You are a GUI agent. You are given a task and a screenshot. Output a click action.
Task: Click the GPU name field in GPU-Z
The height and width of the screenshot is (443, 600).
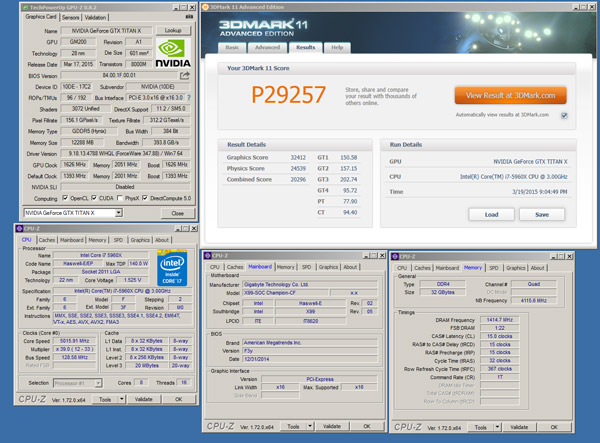click(106, 31)
